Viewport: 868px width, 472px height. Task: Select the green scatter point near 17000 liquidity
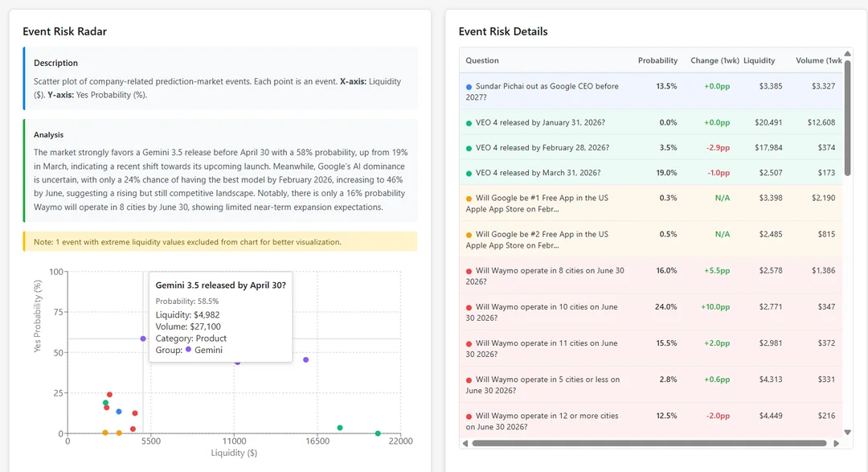click(x=339, y=427)
